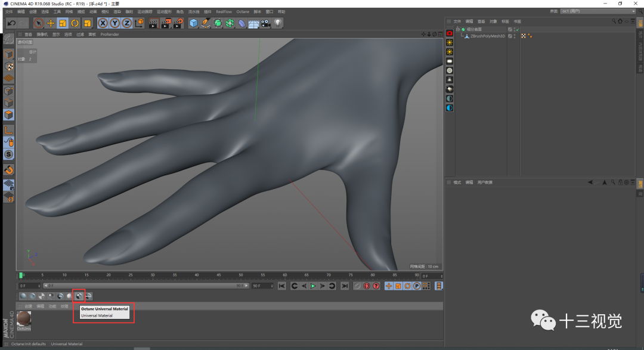Toggle Z axis lock
Image resolution: width=644 pixels, height=350 pixels.
pos(126,23)
